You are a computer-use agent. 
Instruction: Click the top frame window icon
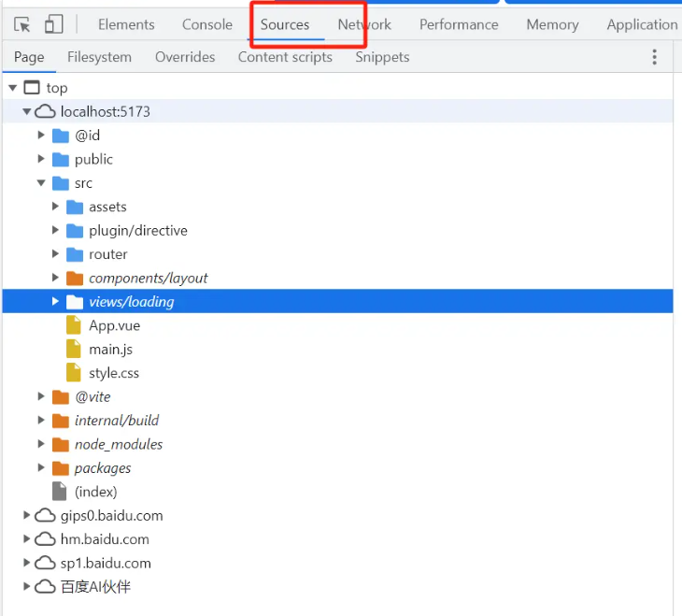coord(32,88)
